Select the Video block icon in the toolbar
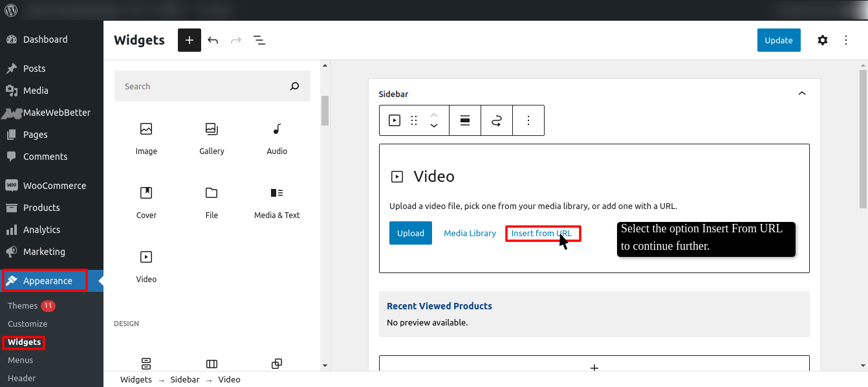Viewport: 868px width, 387px height. [x=394, y=120]
